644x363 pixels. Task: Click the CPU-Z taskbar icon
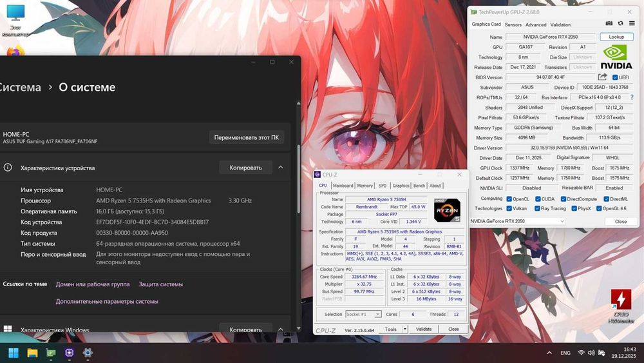click(70, 353)
